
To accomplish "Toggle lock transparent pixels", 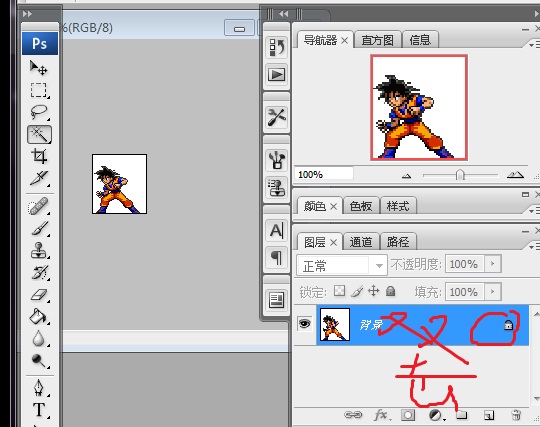I will tap(339, 291).
